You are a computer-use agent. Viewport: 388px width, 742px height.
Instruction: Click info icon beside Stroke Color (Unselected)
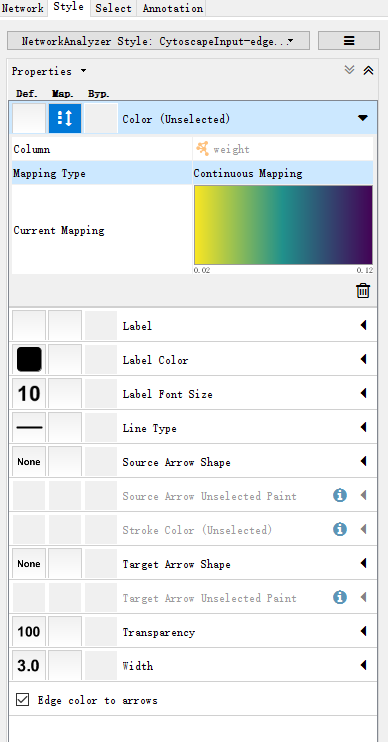[x=340, y=529]
